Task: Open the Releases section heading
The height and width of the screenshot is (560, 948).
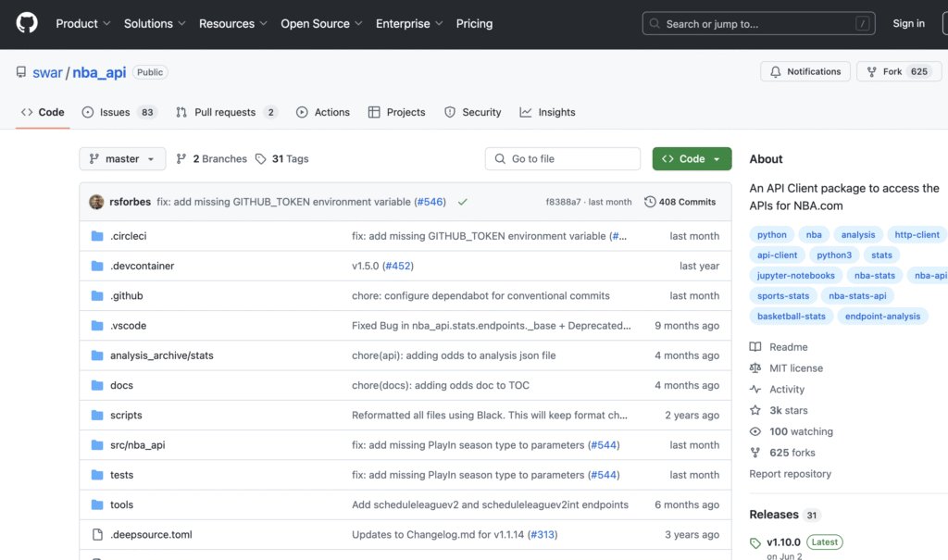Action: (x=774, y=515)
